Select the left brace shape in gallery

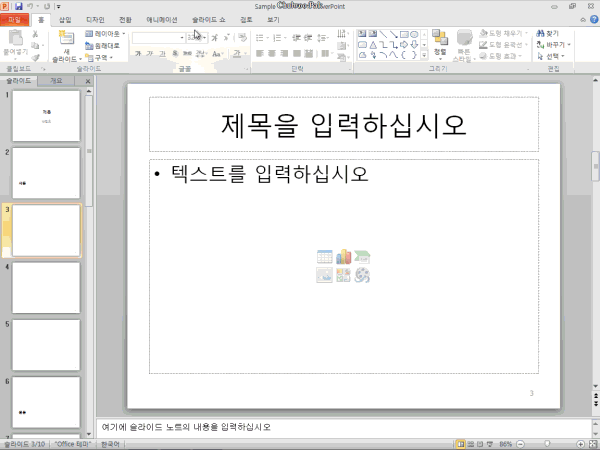pos(404,55)
